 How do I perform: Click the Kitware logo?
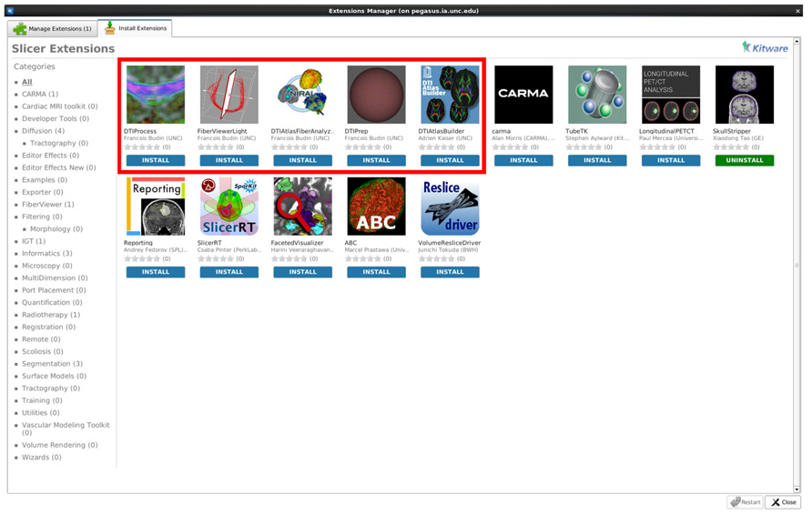pos(765,47)
